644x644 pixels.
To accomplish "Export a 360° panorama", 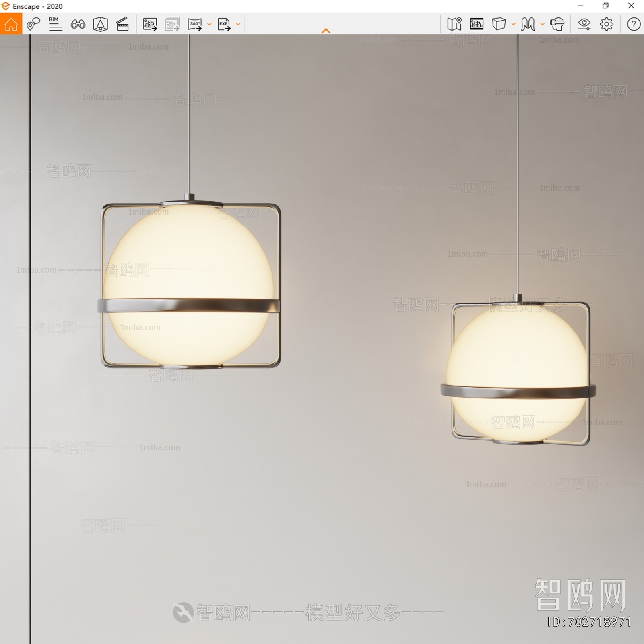I will (x=195, y=24).
